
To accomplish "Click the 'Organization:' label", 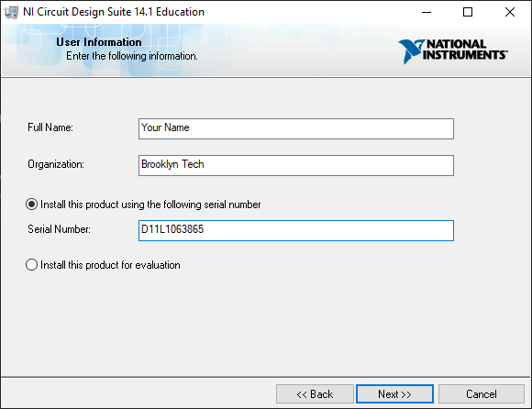I will coord(56,164).
